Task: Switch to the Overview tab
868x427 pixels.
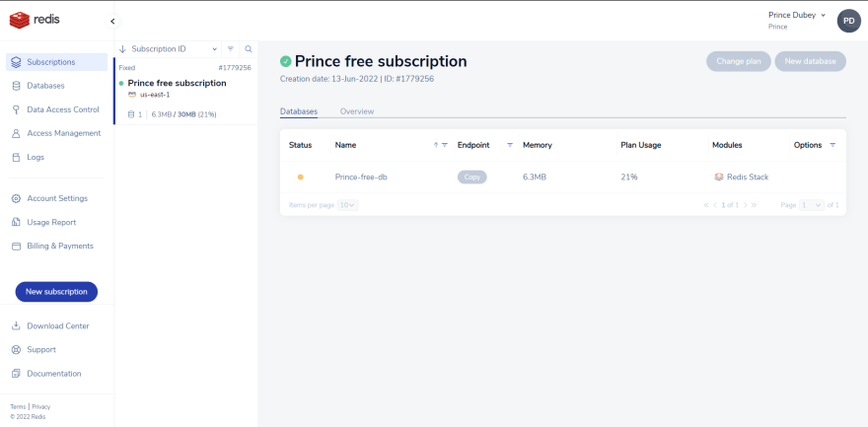Action: (x=357, y=111)
